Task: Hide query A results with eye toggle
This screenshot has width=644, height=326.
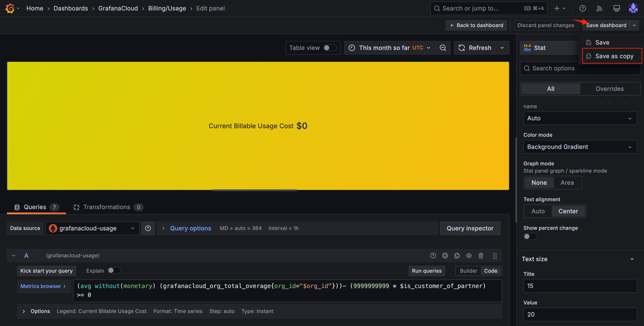Action: point(469,256)
